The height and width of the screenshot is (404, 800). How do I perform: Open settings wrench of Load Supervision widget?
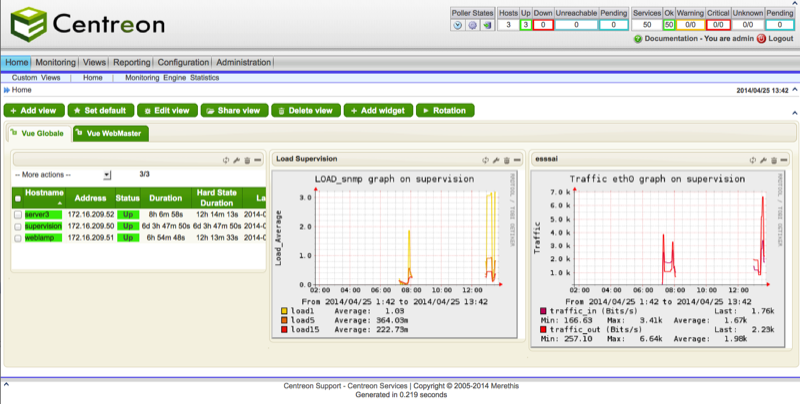click(494, 159)
